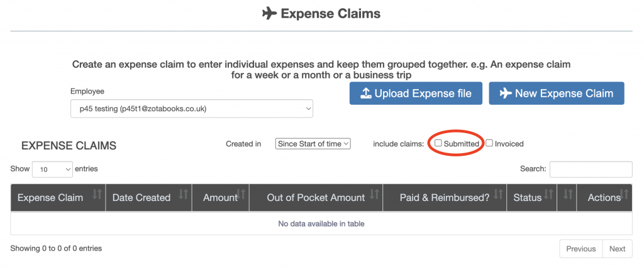Sort by Date Created column arrows
The image size is (644, 270).
point(184,195)
